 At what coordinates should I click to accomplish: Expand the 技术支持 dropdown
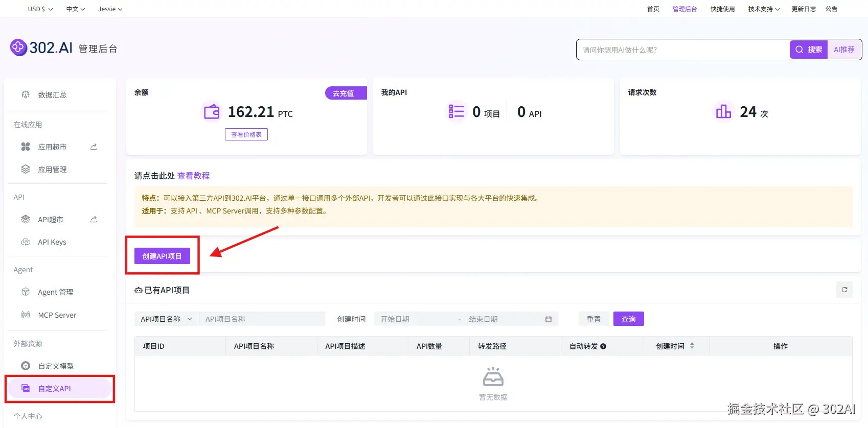point(764,9)
